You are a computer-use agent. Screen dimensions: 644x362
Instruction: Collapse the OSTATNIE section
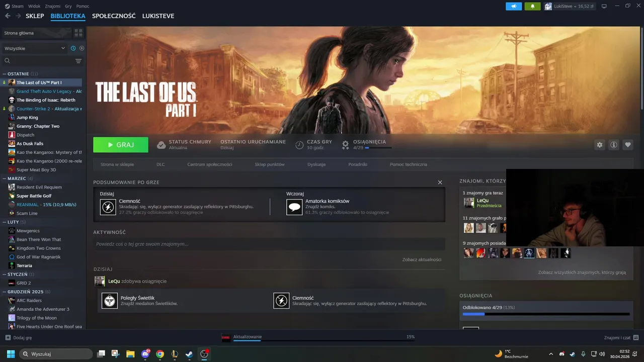tap(4, 74)
